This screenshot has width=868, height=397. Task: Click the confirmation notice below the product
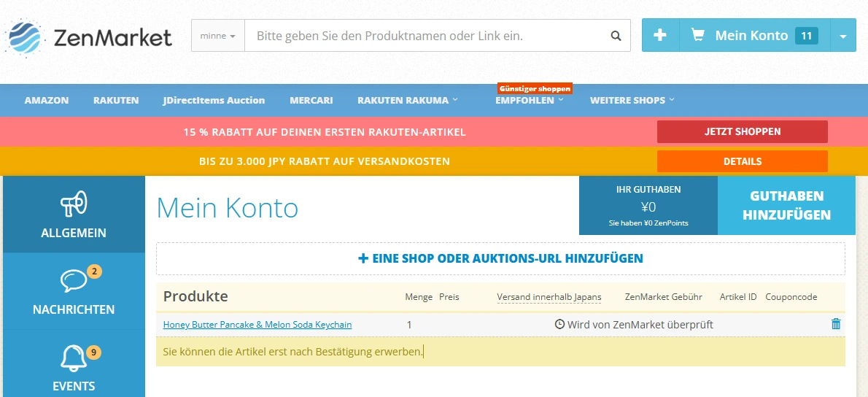[x=500, y=352]
